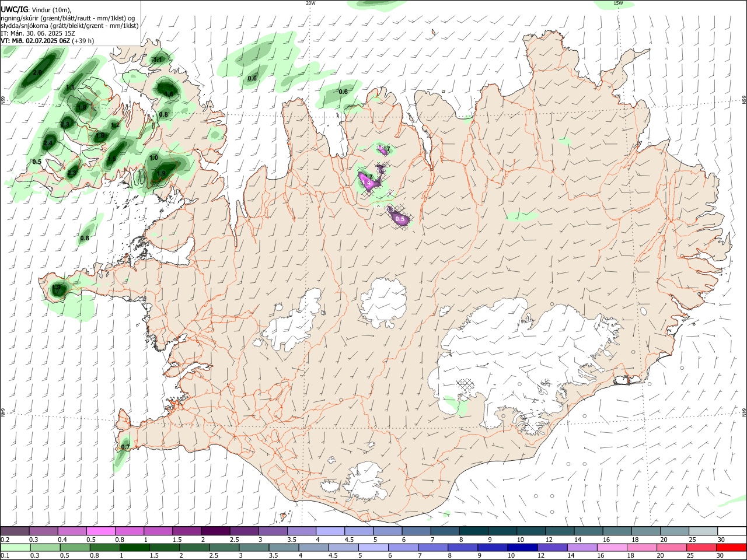Image resolution: width=747 pixels, height=560 pixels.
Task: Click the 'UWC/IG: Vindur (10m)' title line
Action: pyautogui.click(x=36, y=9)
